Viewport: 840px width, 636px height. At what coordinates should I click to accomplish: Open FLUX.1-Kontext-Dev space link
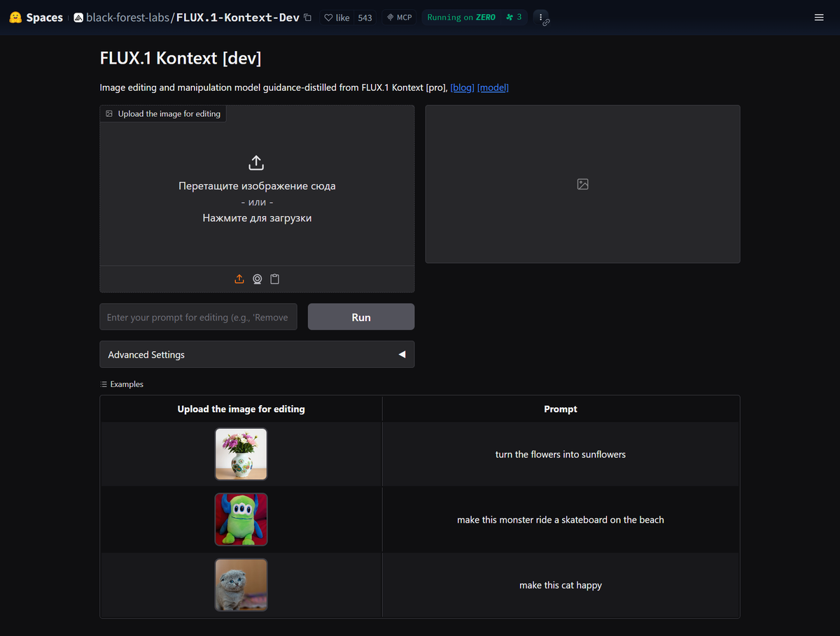click(x=238, y=17)
